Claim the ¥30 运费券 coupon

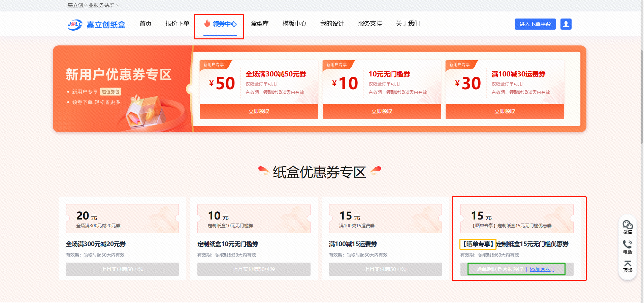click(x=505, y=111)
